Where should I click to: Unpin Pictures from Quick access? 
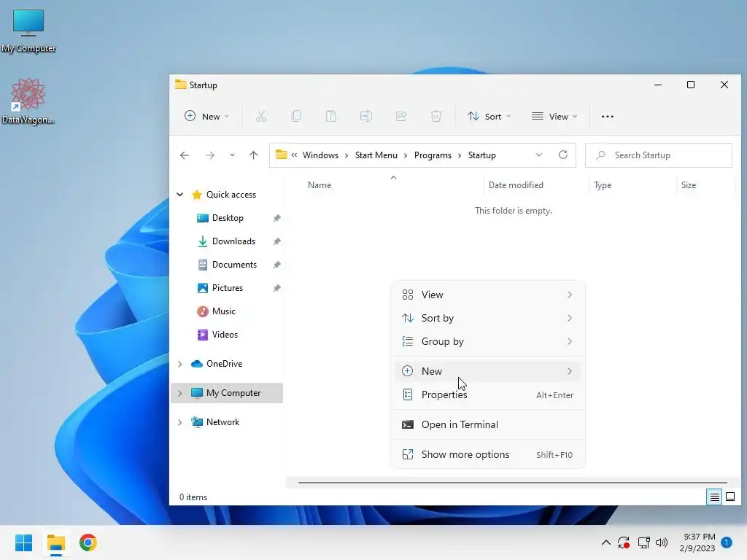(x=276, y=288)
